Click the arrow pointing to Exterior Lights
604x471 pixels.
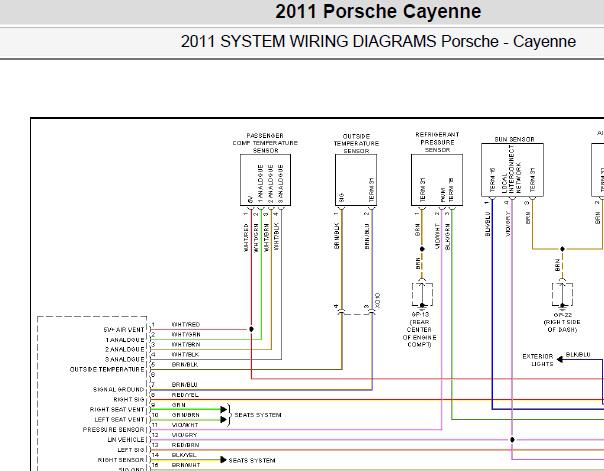coord(560,359)
